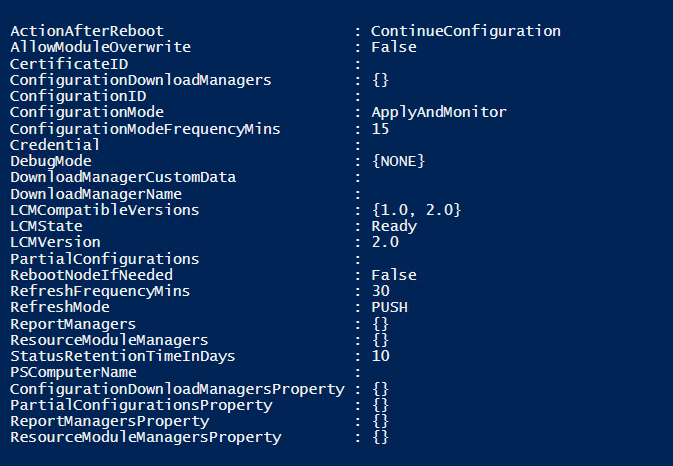
Task: Click the PUSH RefreshMode value
Action: click(x=389, y=307)
